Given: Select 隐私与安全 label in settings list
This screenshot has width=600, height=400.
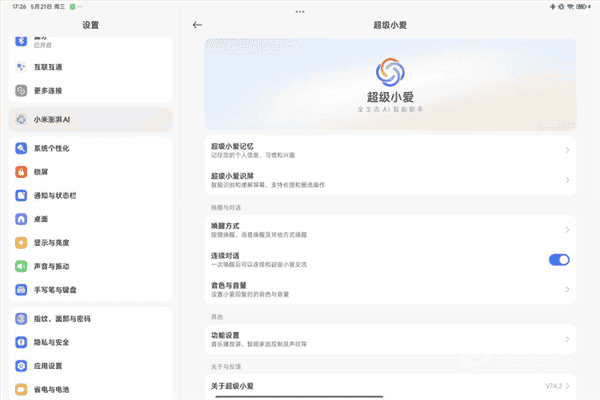Looking at the screenshot, I should 52,342.
